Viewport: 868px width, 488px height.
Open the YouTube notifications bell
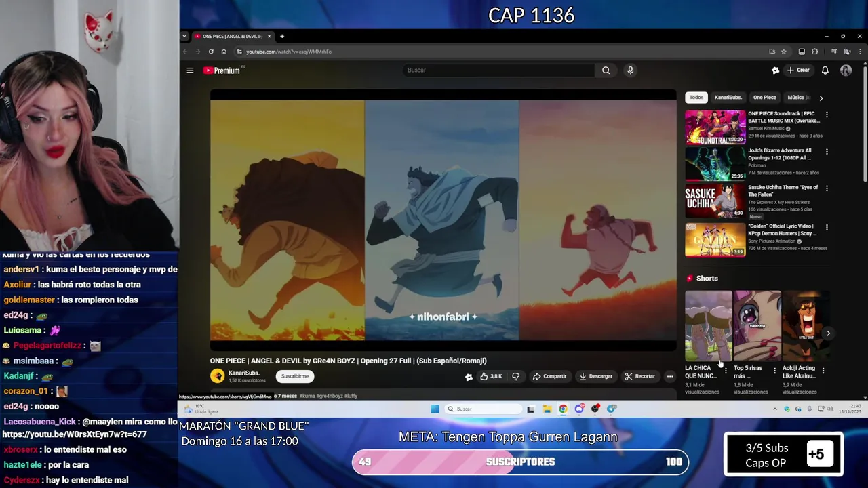[825, 70]
